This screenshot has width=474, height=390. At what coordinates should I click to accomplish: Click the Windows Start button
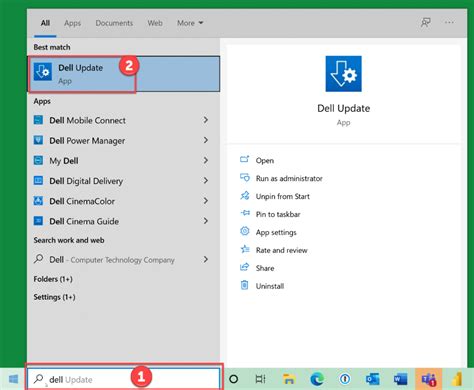[13, 379]
